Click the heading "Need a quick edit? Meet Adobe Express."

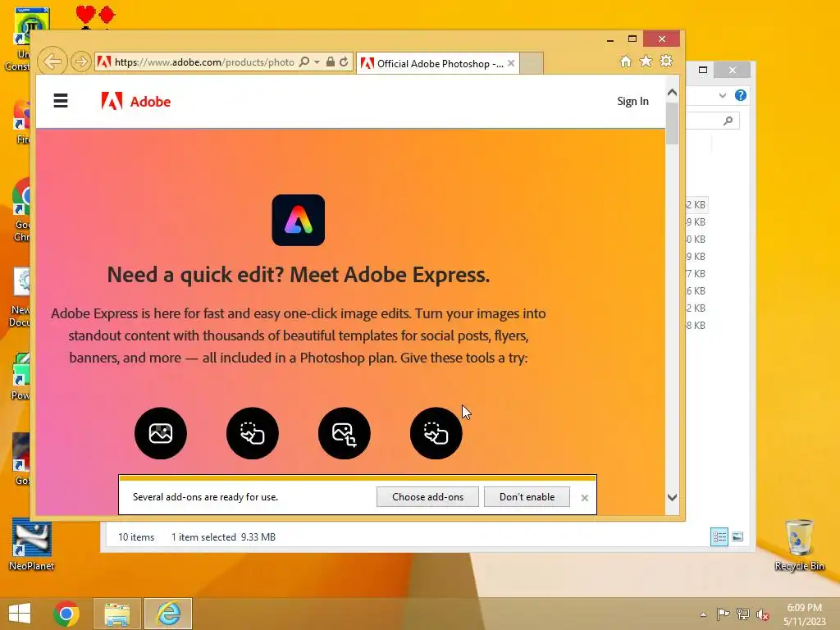(x=299, y=274)
